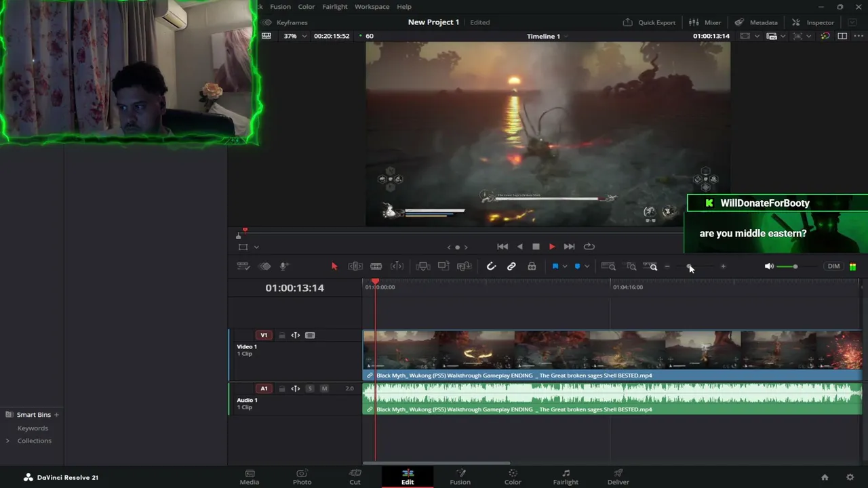Open the Inspector panel
The image size is (868, 488).
(x=813, y=22)
